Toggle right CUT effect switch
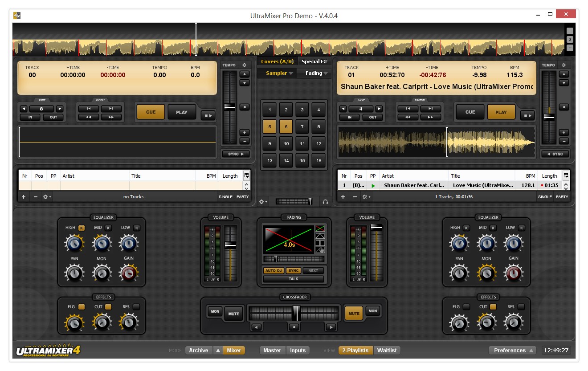Viewport: 588px width, 371px height. (x=493, y=307)
